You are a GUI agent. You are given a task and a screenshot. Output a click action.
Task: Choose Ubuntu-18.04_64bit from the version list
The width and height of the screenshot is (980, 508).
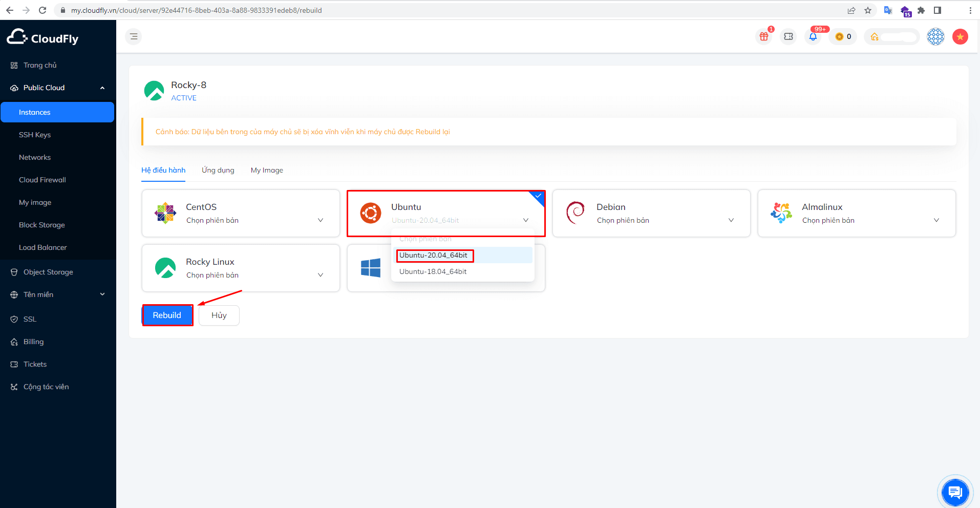pos(433,271)
